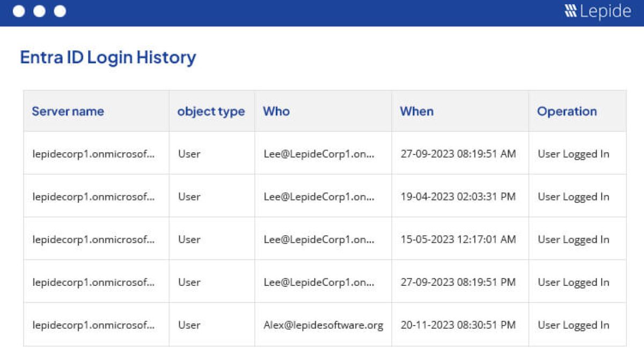Sort table by Who column
The width and height of the screenshot is (644, 362).
click(x=276, y=112)
